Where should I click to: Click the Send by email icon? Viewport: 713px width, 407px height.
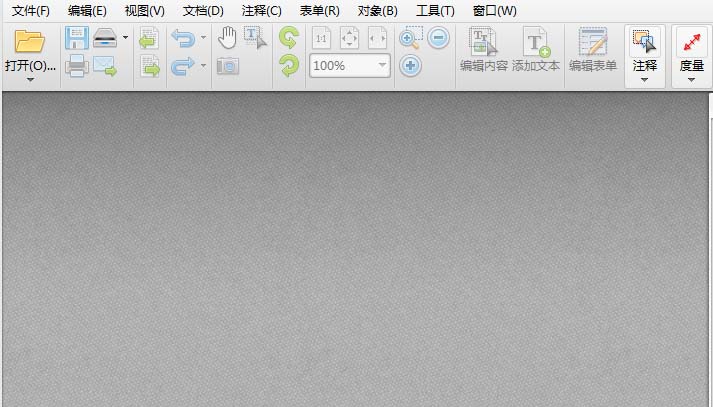[x=105, y=67]
